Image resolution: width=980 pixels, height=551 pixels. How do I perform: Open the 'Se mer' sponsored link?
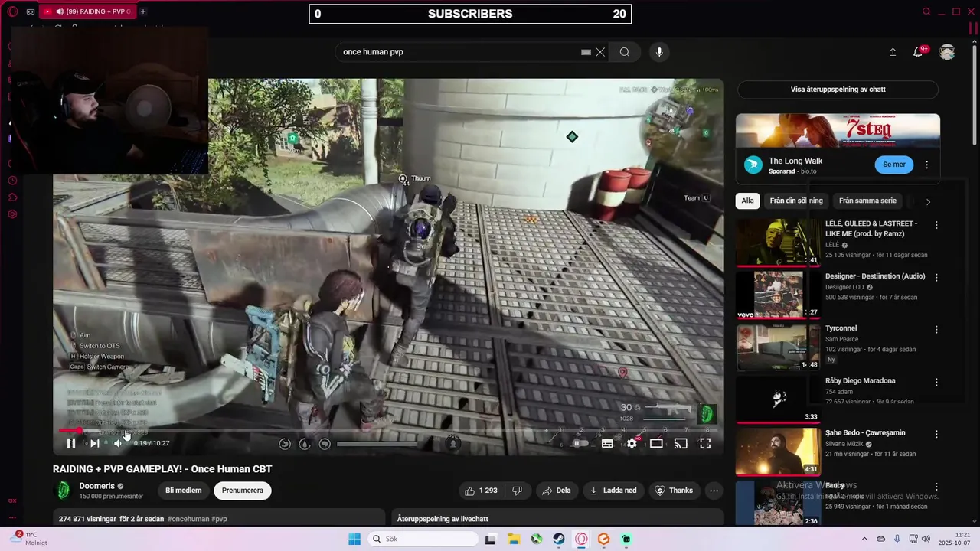tap(893, 165)
